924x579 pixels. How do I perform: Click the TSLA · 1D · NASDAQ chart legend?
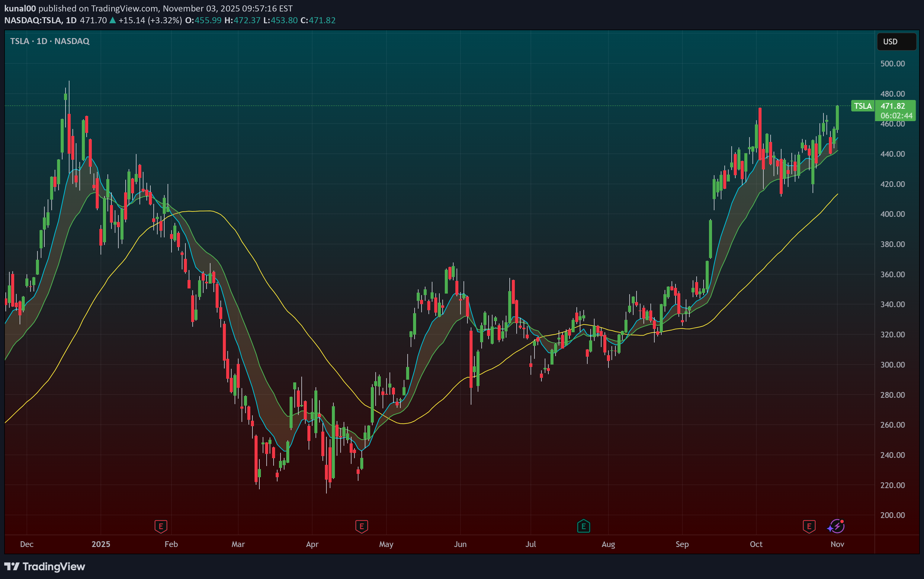(x=50, y=41)
